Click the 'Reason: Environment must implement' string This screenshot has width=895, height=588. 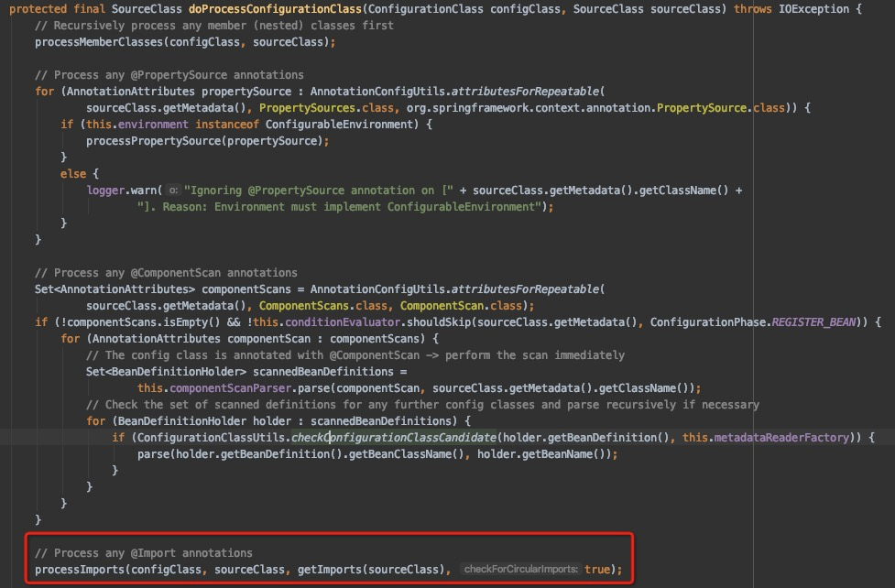[339, 207]
